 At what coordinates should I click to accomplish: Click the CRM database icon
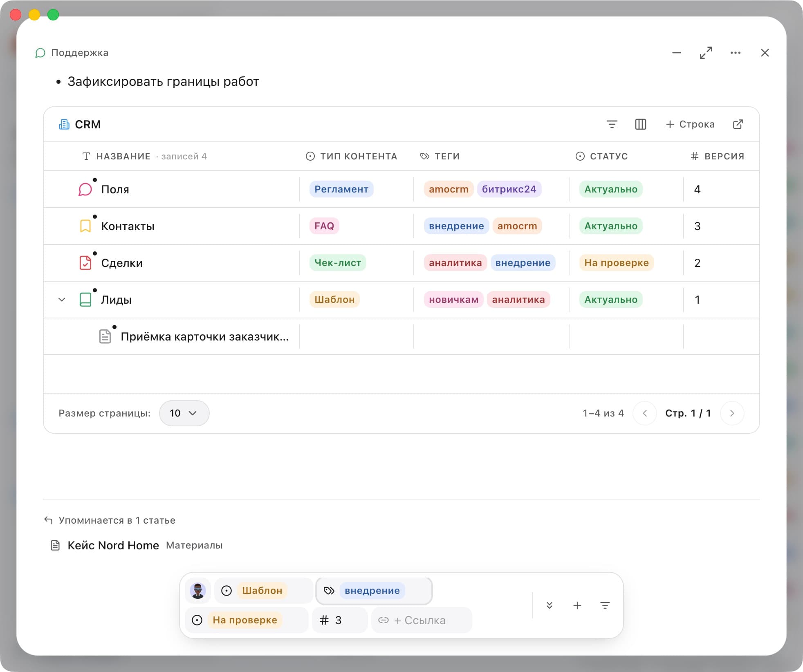point(64,124)
